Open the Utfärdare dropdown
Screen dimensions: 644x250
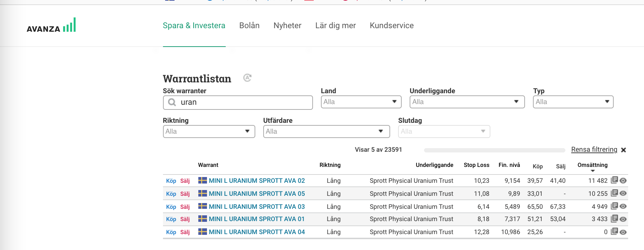pyautogui.click(x=326, y=132)
